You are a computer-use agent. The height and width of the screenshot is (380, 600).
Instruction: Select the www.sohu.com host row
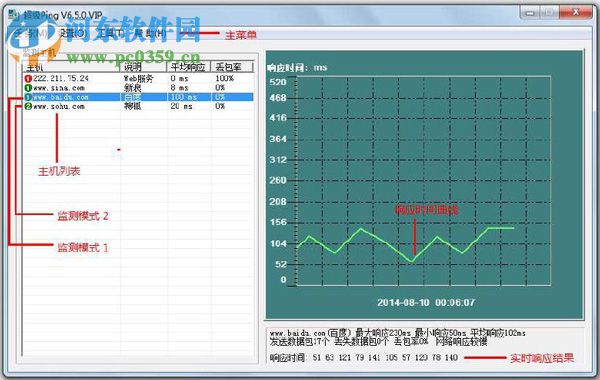click(139, 106)
